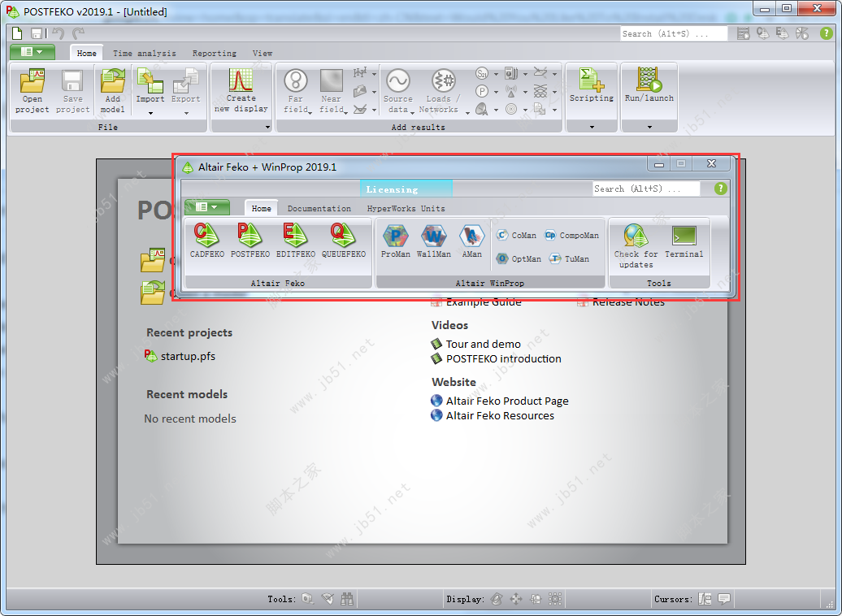
Task: Click the Run solver icon beside POSTFEKO search
Action: click(x=743, y=33)
